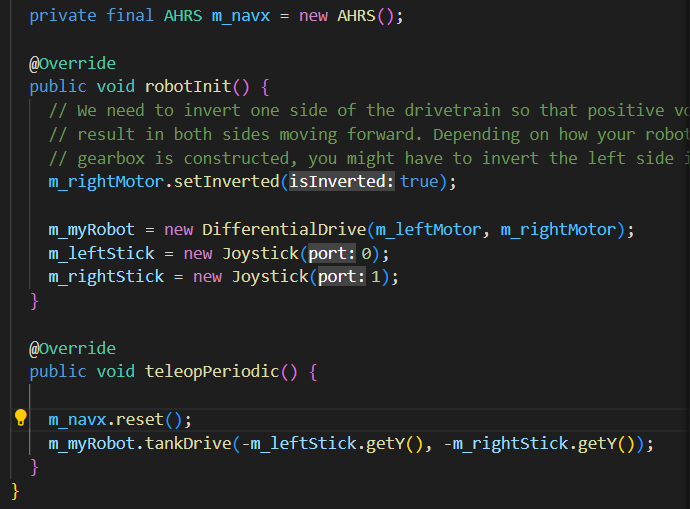690x509 pixels.
Task: Click 'm_leftStick' assignment variable
Action: 101,254
